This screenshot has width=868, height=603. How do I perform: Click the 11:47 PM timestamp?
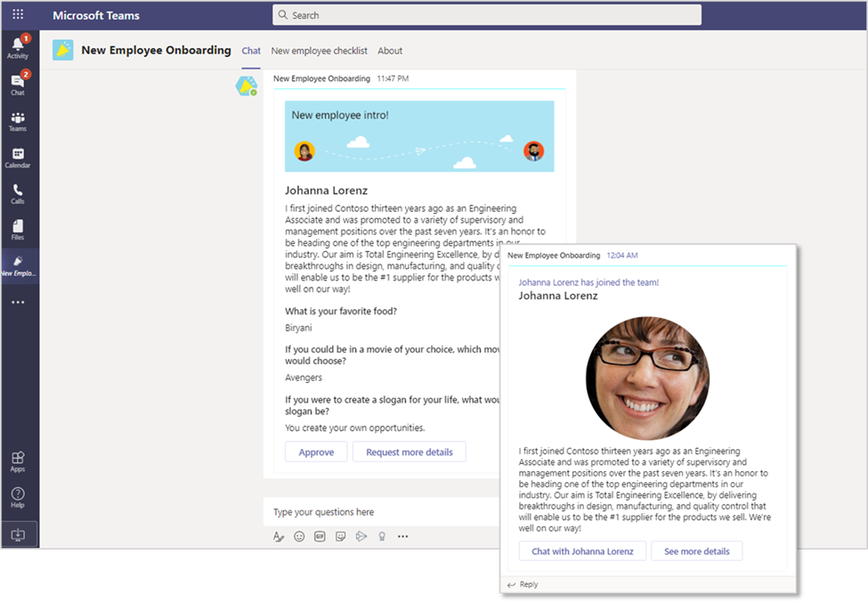point(393,78)
